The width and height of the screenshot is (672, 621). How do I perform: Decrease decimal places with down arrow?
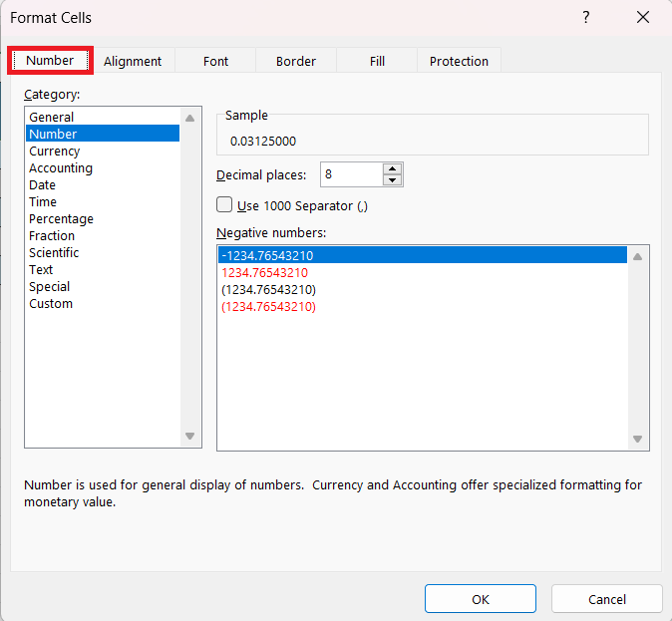[392, 180]
